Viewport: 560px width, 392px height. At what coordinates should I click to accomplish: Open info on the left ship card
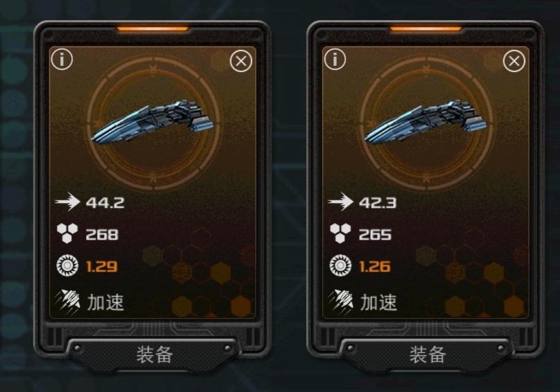click(62, 60)
